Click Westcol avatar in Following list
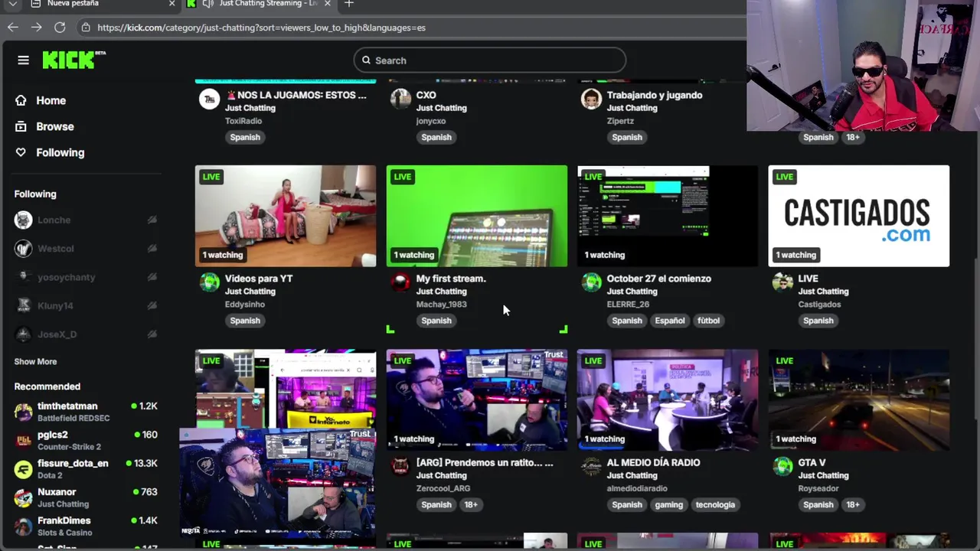 24,249
